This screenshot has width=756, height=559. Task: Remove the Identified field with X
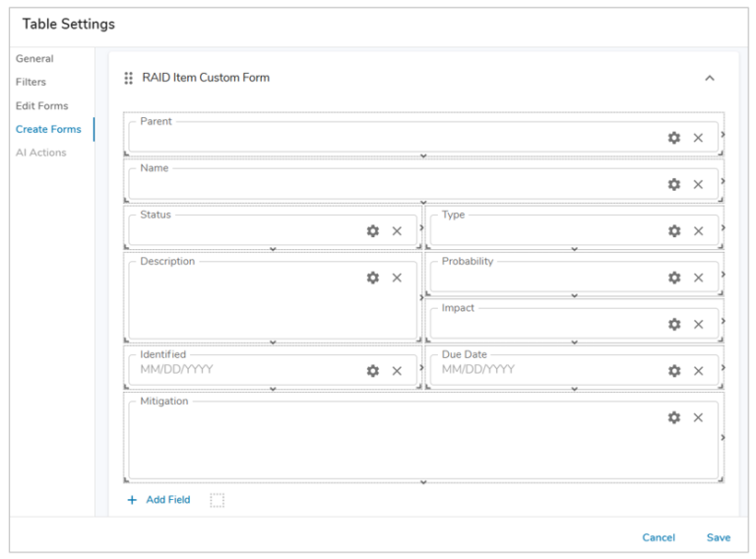point(397,371)
